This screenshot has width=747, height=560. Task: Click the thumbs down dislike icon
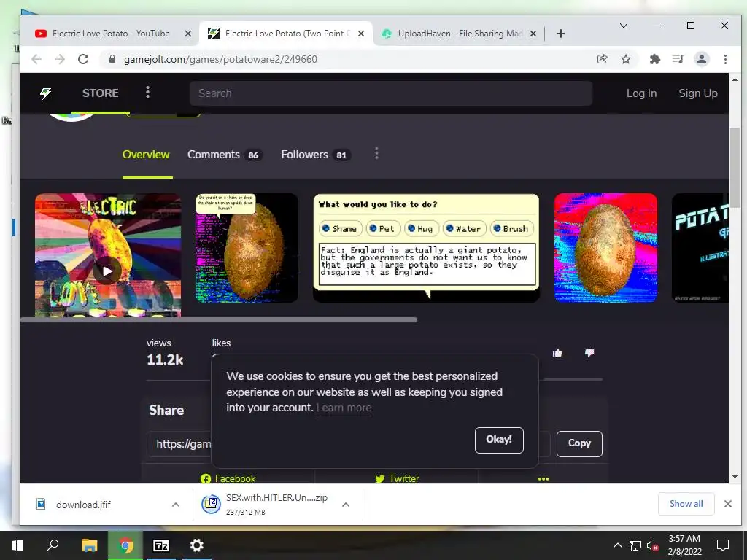point(589,353)
